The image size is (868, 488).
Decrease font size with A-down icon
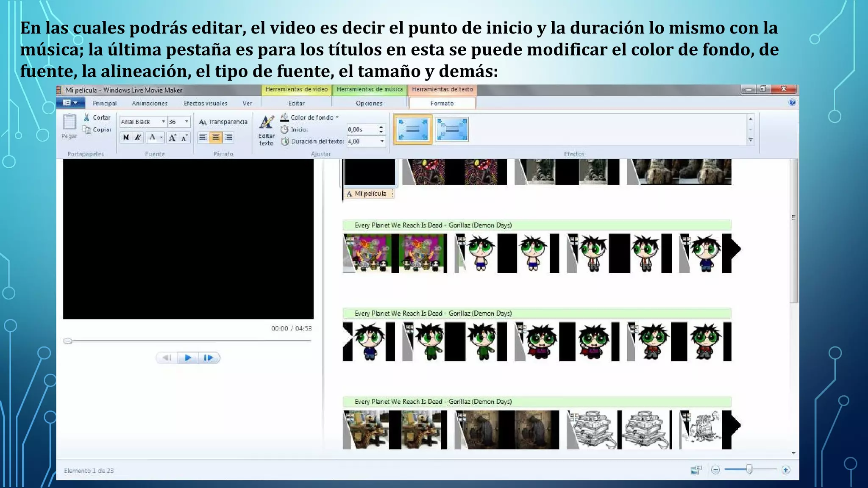184,137
